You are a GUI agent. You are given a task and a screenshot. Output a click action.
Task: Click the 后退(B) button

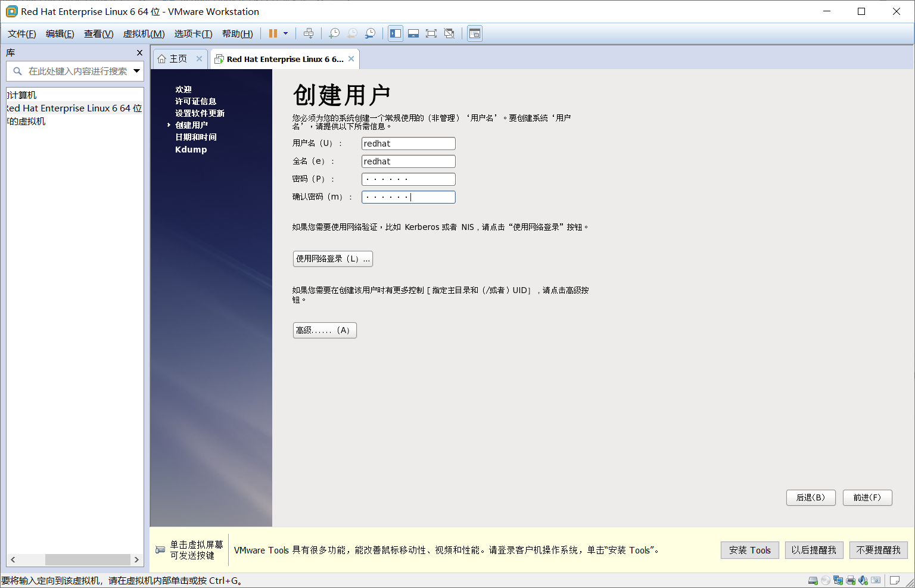pos(811,497)
